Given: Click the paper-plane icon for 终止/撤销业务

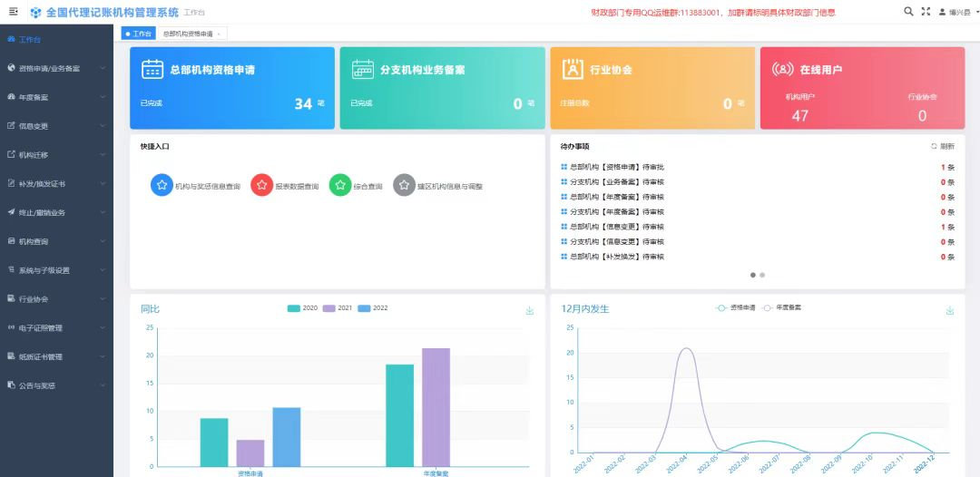Looking at the screenshot, I should (11, 212).
